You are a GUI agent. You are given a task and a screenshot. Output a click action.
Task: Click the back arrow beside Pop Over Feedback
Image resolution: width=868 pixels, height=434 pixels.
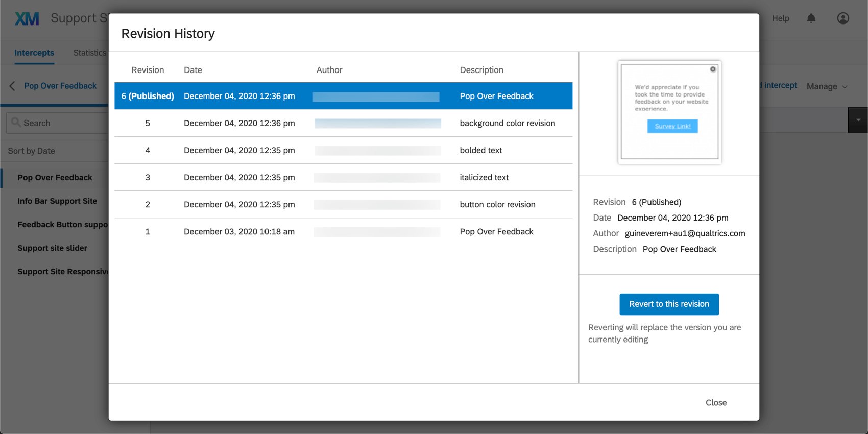[x=12, y=86]
